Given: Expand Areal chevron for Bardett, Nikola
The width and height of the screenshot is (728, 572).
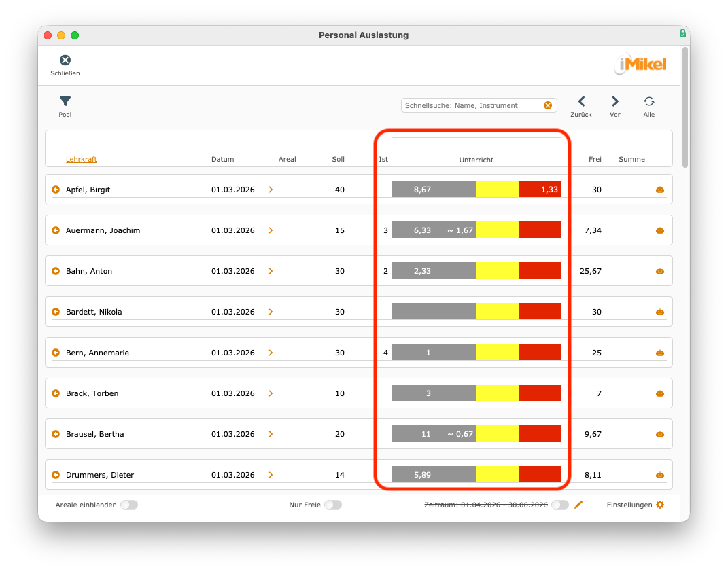Looking at the screenshot, I should coord(271,312).
